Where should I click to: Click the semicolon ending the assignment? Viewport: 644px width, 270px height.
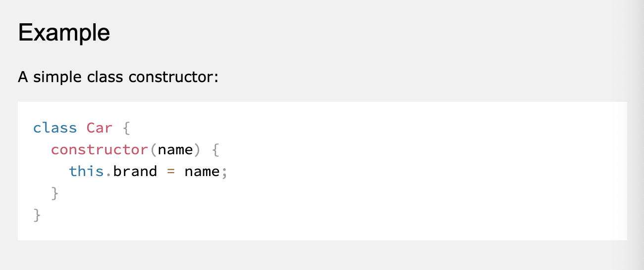(x=224, y=172)
